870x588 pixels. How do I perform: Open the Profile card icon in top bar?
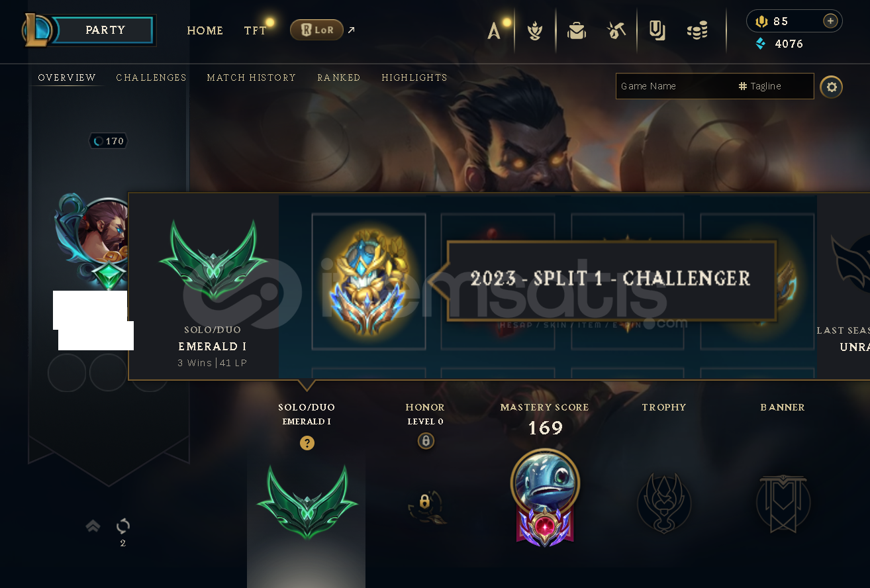[x=657, y=30]
